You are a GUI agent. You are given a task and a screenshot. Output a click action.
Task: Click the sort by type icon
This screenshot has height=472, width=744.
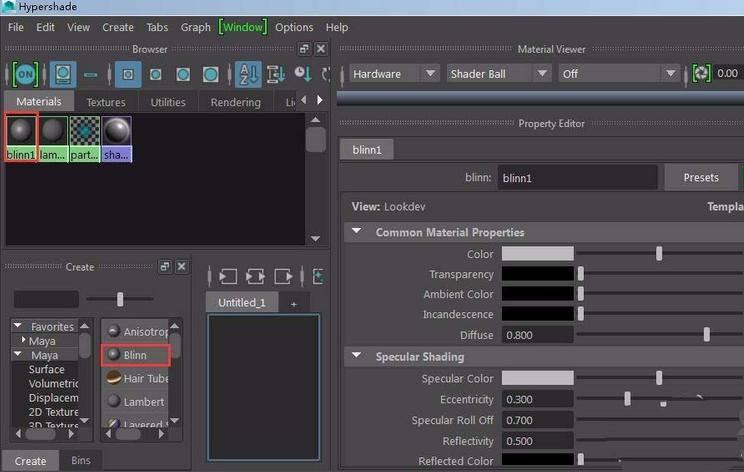[x=275, y=74]
